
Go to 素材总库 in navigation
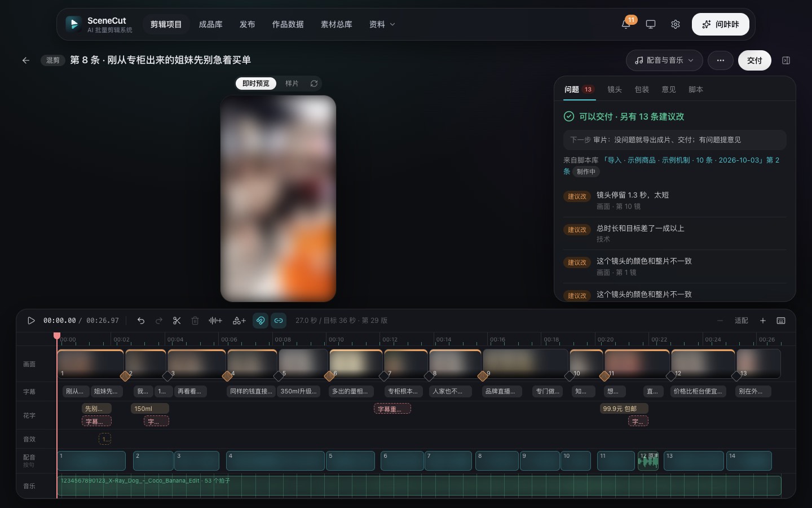pyautogui.click(x=337, y=24)
